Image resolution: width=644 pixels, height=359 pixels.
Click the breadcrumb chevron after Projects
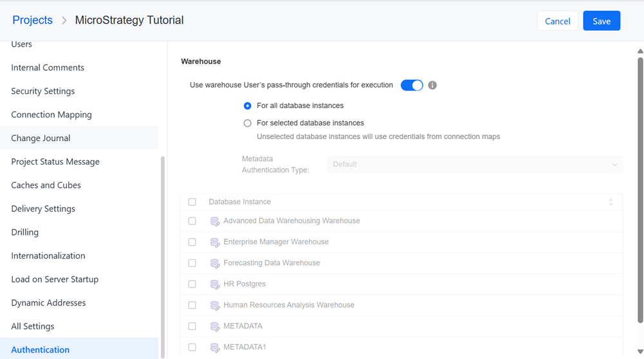point(64,21)
